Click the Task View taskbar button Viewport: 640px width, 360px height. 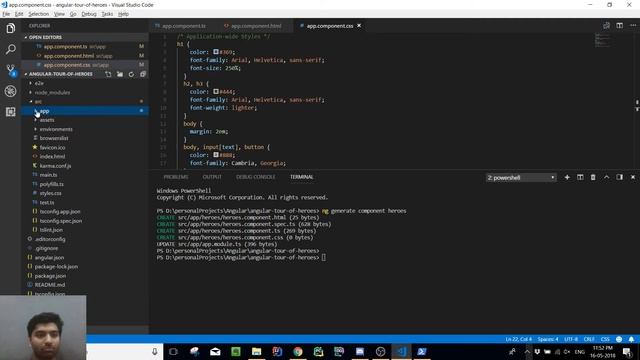click(173, 351)
